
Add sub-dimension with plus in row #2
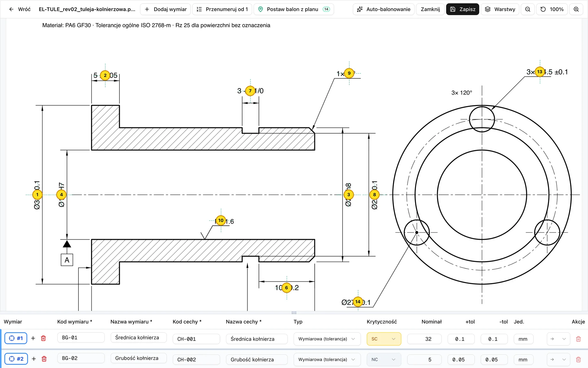pyautogui.click(x=34, y=359)
